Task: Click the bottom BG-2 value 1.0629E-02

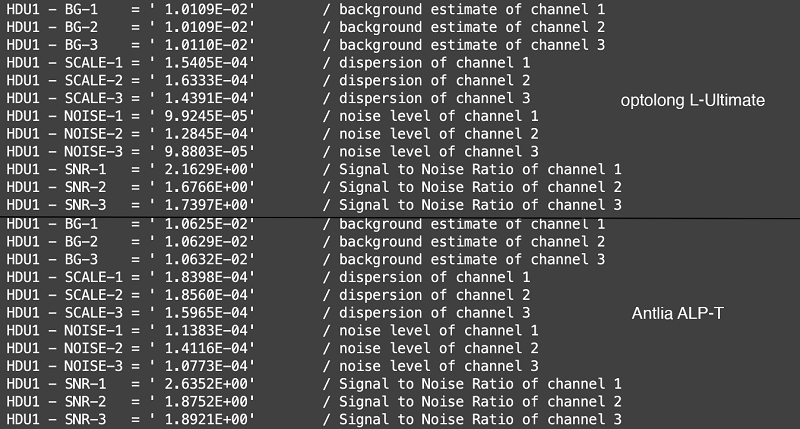Action: (x=206, y=241)
